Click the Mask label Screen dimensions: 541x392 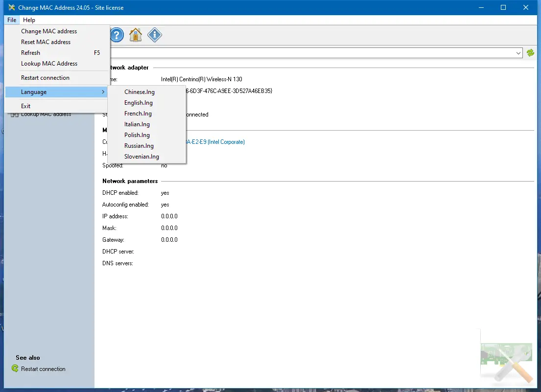109,228
